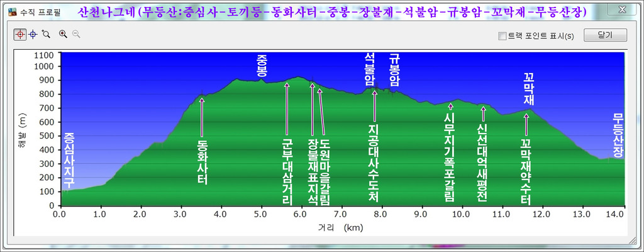Zoom in on the elevation profile

(x=63, y=35)
